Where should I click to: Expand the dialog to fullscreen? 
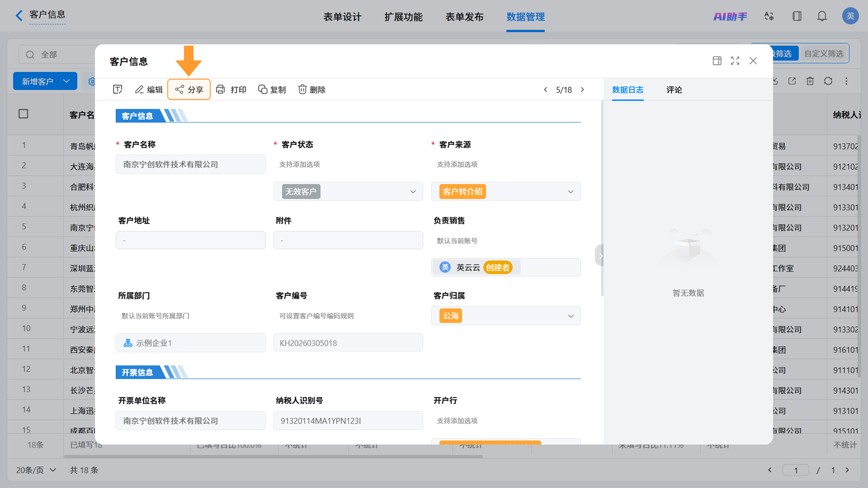[x=735, y=61]
